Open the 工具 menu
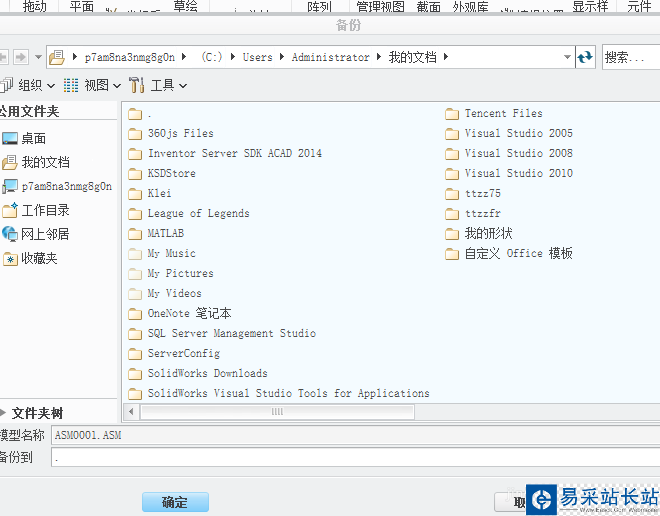The height and width of the screenshot is (516, 660). pyautogui.click(x=158, y=85)
